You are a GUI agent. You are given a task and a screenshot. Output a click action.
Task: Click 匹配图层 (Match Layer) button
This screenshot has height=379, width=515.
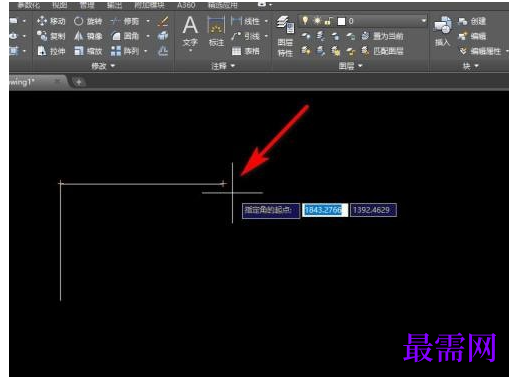pyautogui.click(x=382, y=51)
